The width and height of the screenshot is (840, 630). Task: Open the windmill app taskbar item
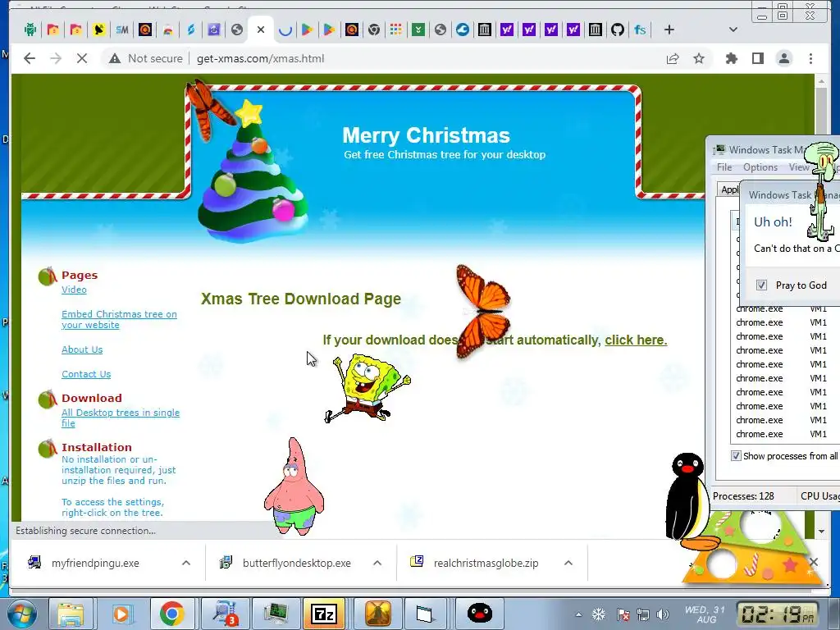pos(377,614)
